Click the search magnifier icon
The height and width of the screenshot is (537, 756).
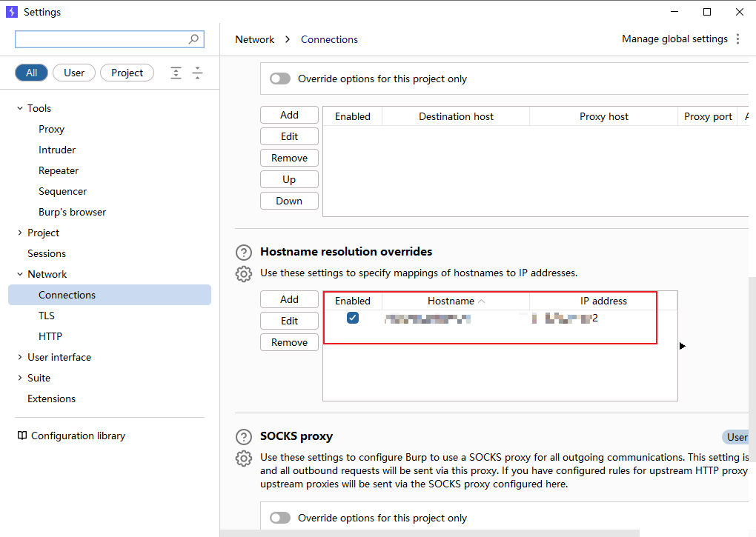coord(193,39)
